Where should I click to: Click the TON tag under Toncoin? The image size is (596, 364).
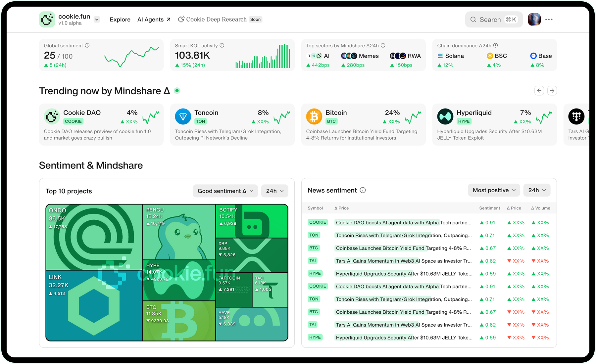(200, 121)
